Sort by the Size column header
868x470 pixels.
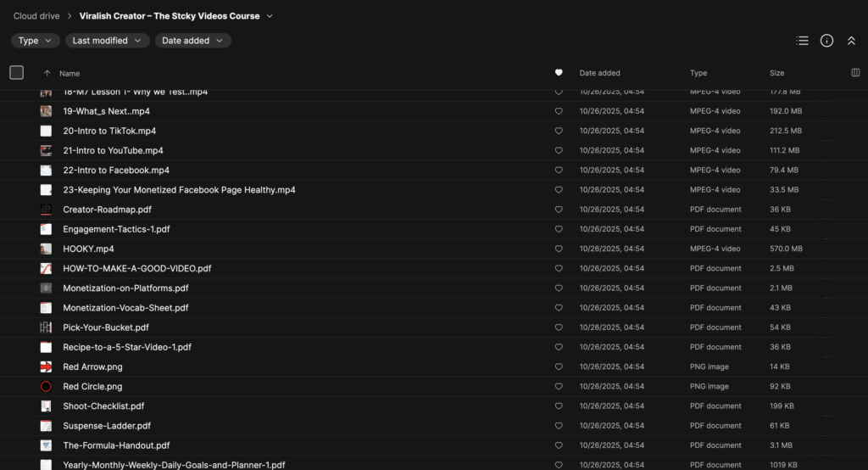(776, 73)
